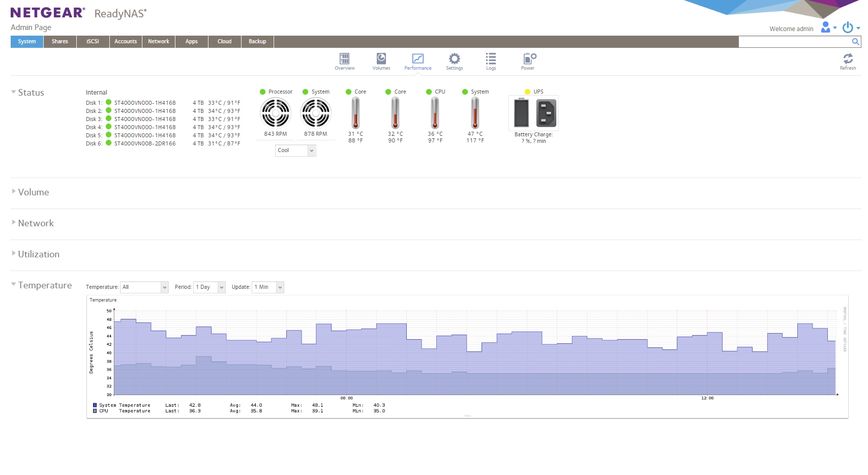Open the Period 1 Day dropdown
The image size is (868, 475).
[210, 287]
